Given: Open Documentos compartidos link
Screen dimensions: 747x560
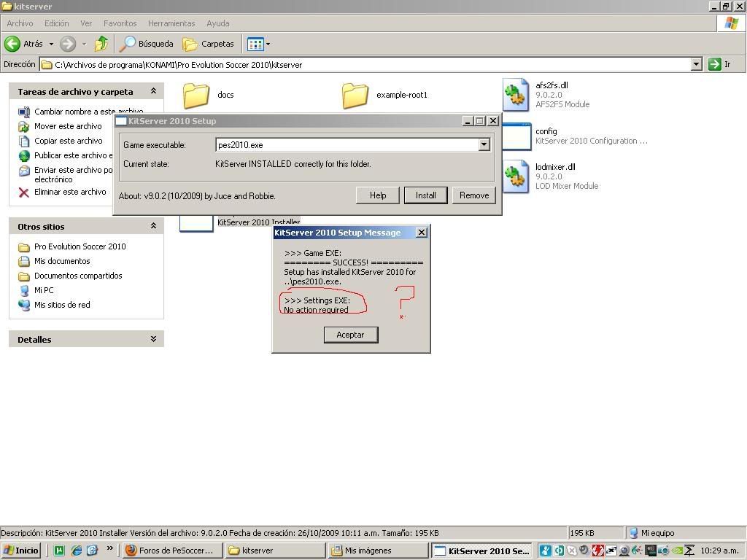Looking at the screenshot, I should tap(78, 276).
